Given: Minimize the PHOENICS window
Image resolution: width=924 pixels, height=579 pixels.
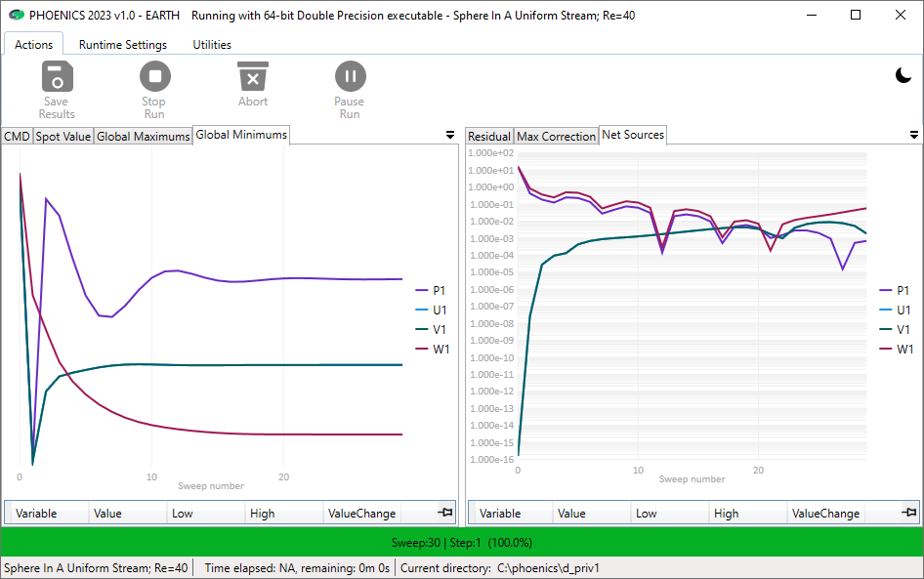Looking at the screenshot, I should point(812,16).
